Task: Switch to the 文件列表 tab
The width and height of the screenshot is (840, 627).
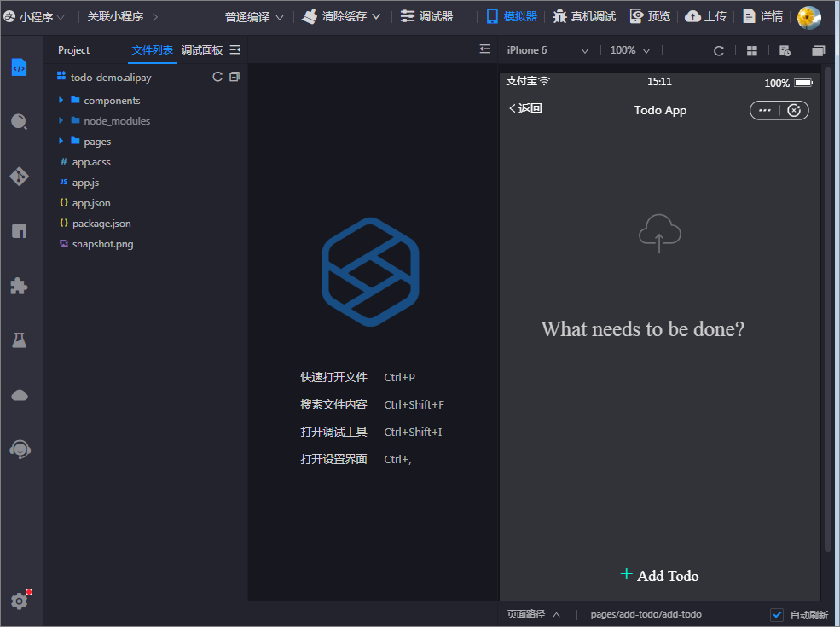Action: tap(153, 49)
